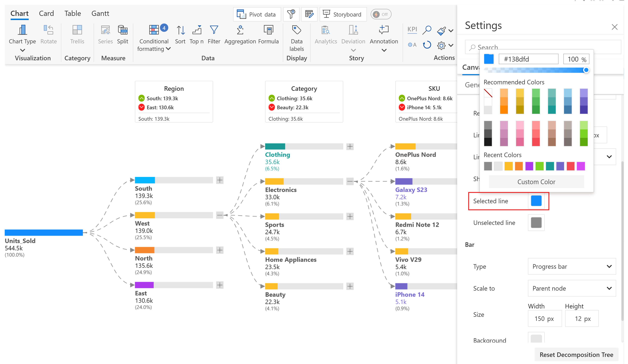Open the Scale to Parent node dropdown
The height and width of the screenshot is (364, 628).
coord(572,288)
